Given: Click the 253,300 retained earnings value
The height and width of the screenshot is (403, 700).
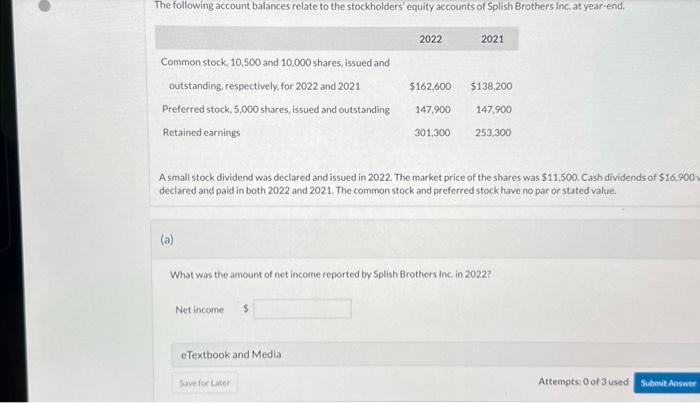Looking at the screenshot, I should tap(493, 133).
